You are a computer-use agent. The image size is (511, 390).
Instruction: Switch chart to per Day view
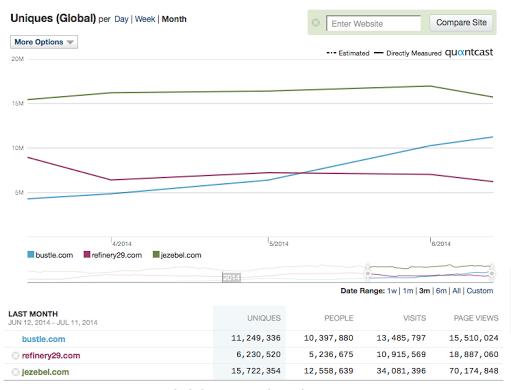tap(121, 19)
